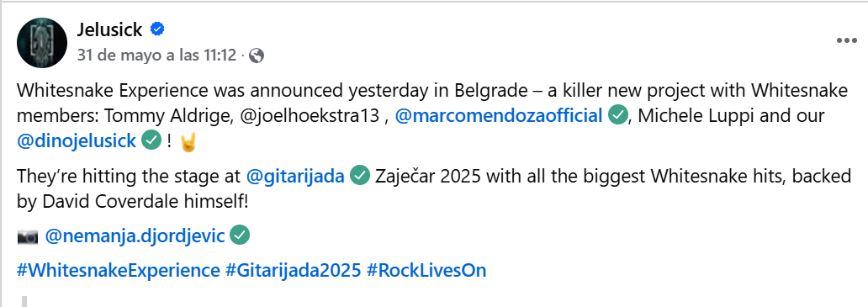Open the #Gitarijada2025 hashtag
Screen dimensions: 868x307
point(294,271)
